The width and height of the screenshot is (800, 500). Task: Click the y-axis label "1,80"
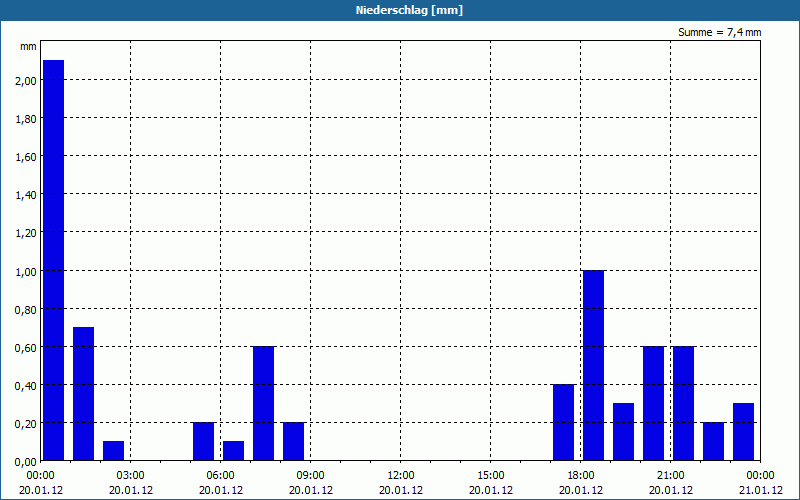click(27, 119)
